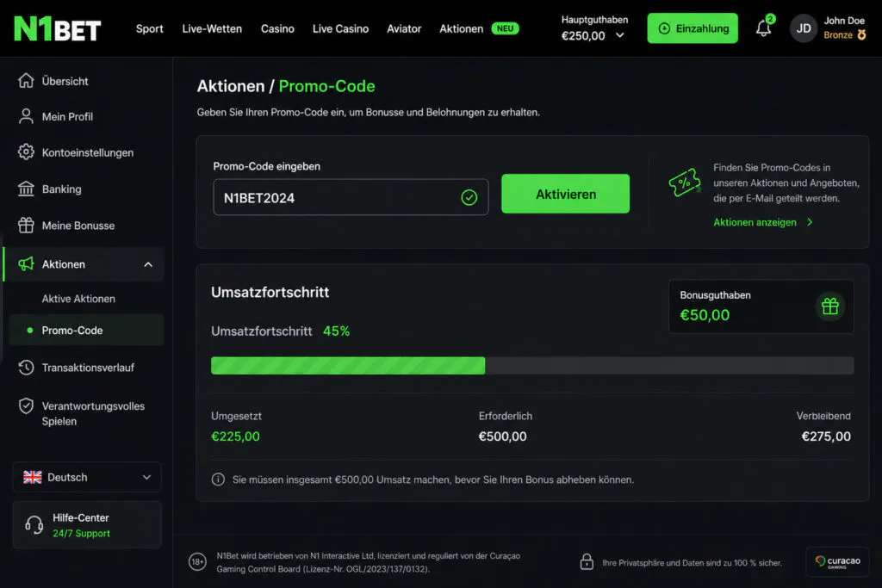This screenshot has width=882, height=588.
Task: Open Banking in the sidebar
Action: pyautogui.click(x=61, y=189)
